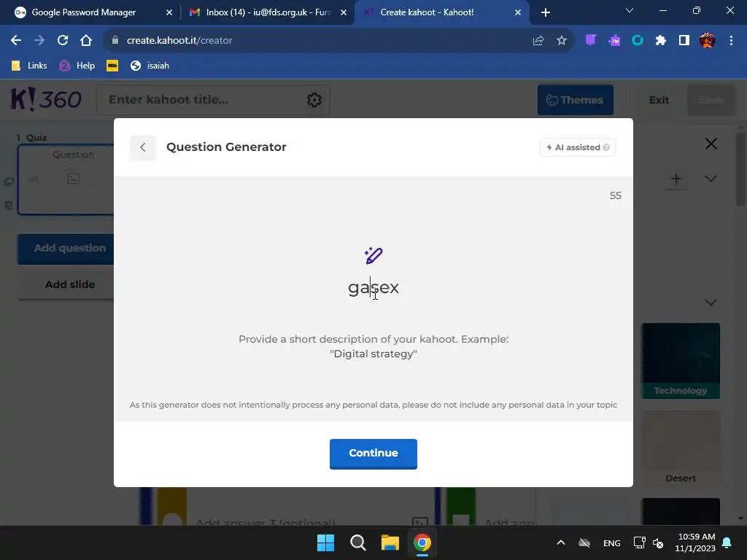Open the notifications bell
Viewport: 747px width, 560px height.
pos(727,542)
